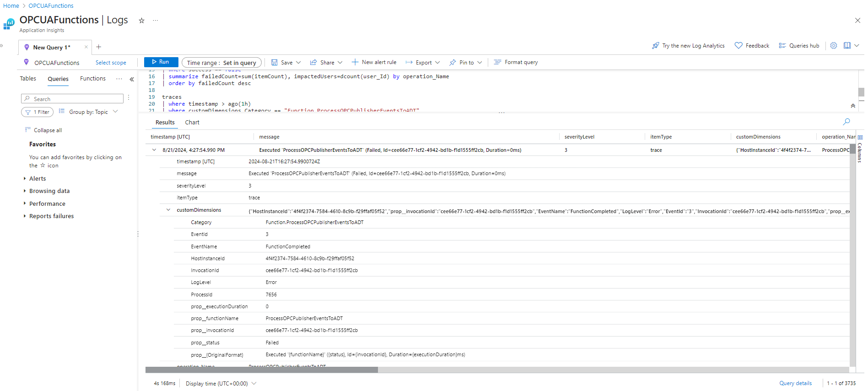Open Feedback with the heart icon
The image size is (868, 391).
(x=752, y=46)
